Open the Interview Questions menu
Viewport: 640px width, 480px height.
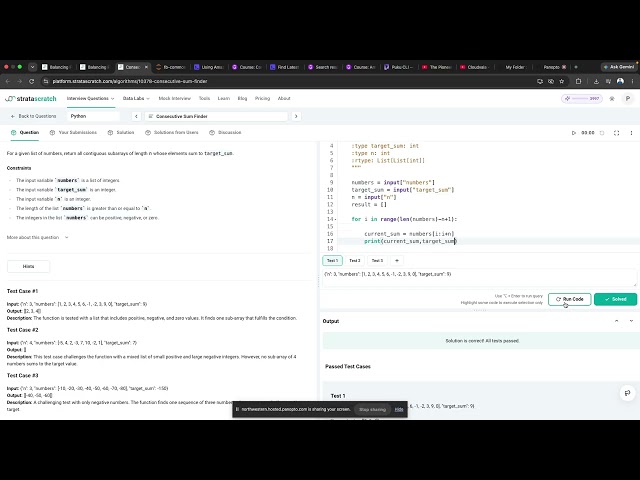[90, 98]
